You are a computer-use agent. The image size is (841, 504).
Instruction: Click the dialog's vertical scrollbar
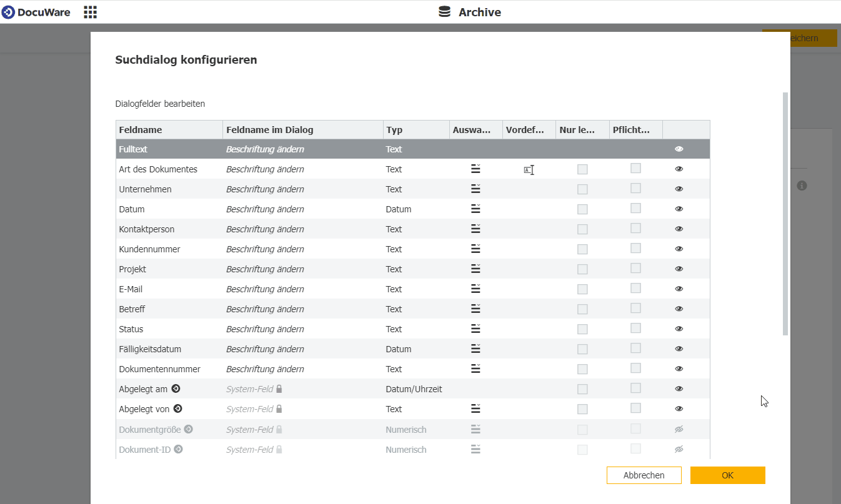(x=785, y=212)
